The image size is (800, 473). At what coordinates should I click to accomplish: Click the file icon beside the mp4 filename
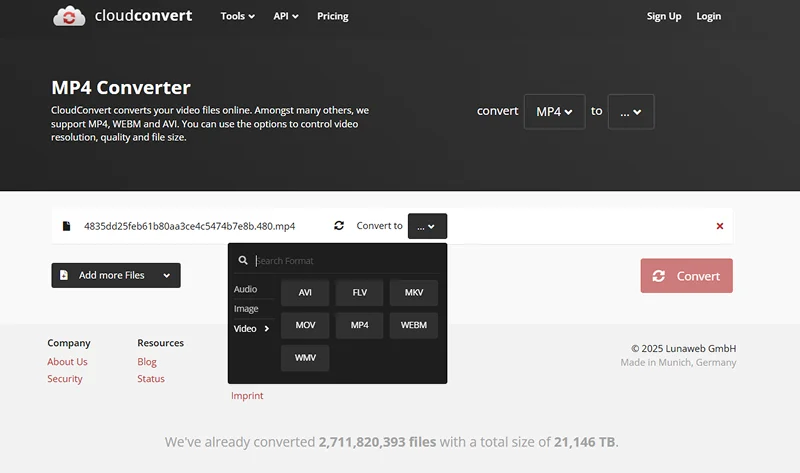[x=66, y=226]
